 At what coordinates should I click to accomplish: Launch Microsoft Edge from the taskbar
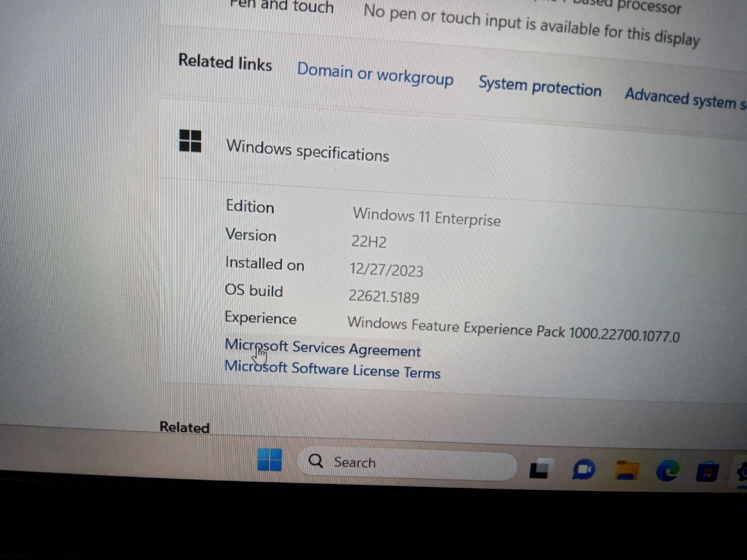[x=667, y=470]
